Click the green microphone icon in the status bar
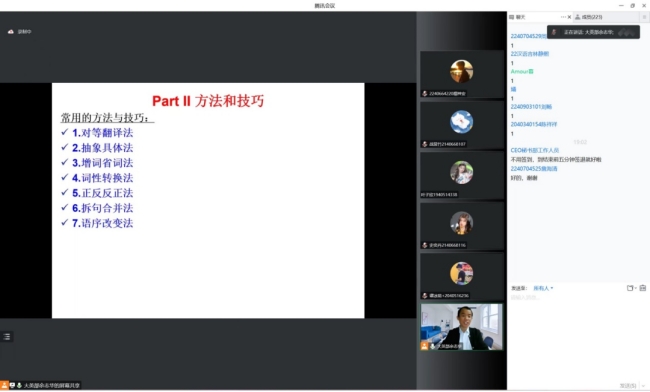Screen dimensions: 650x392 (19, 385)
